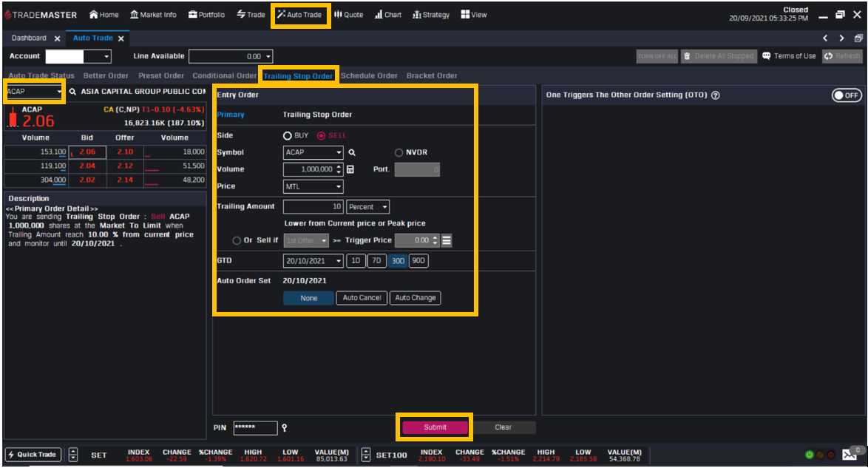Open the Trigger Price list icon

click(x=447, y=240)
